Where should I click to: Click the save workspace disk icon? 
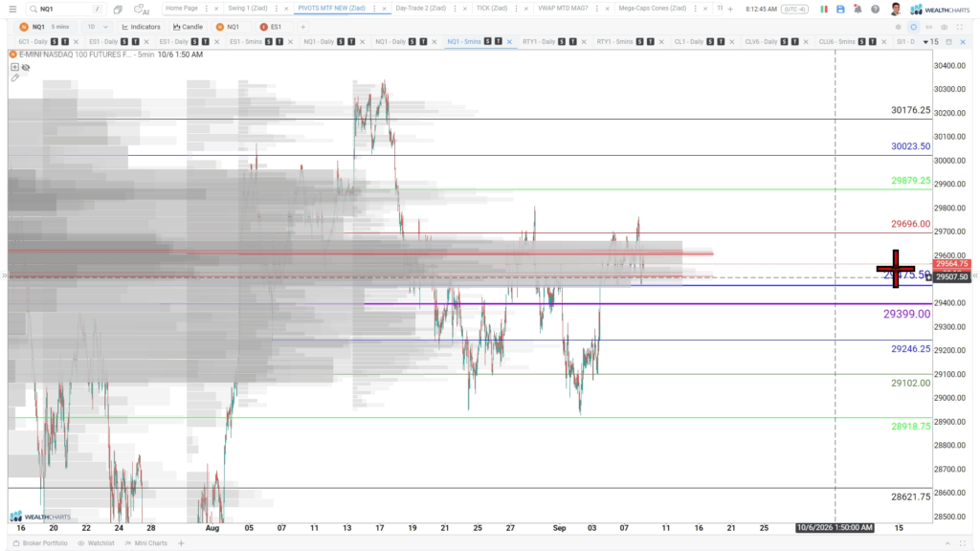coord(840,10)
